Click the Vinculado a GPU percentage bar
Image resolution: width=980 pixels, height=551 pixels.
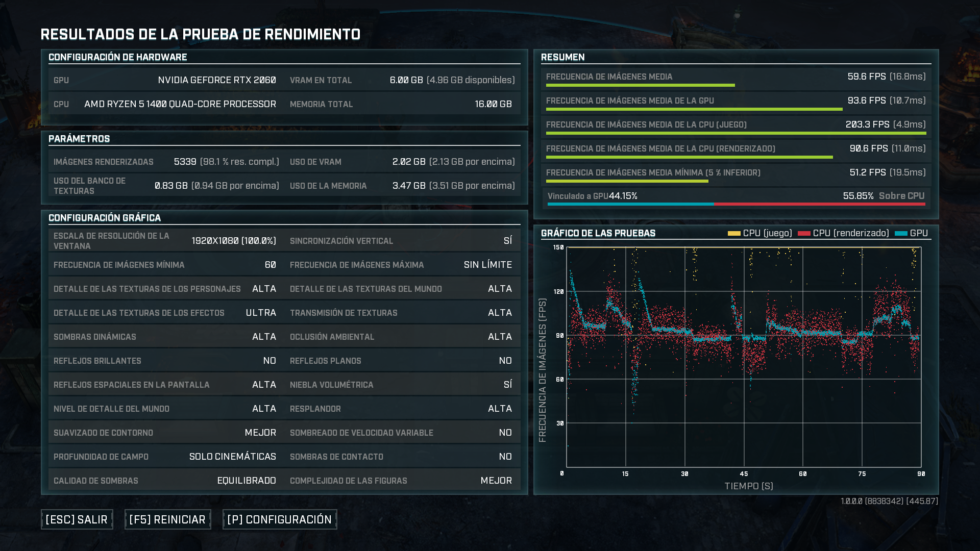pos(630,204)
